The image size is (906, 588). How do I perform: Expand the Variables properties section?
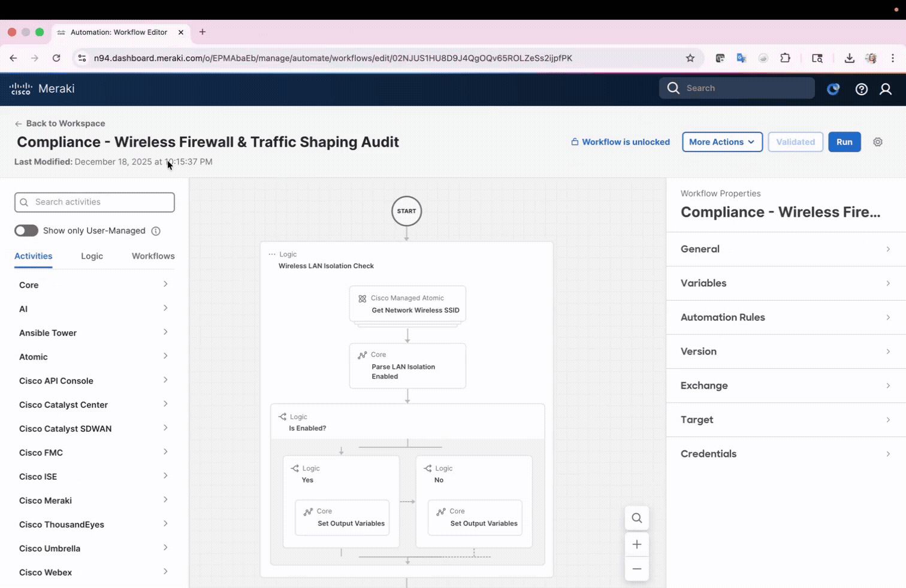tap(785, 283)
